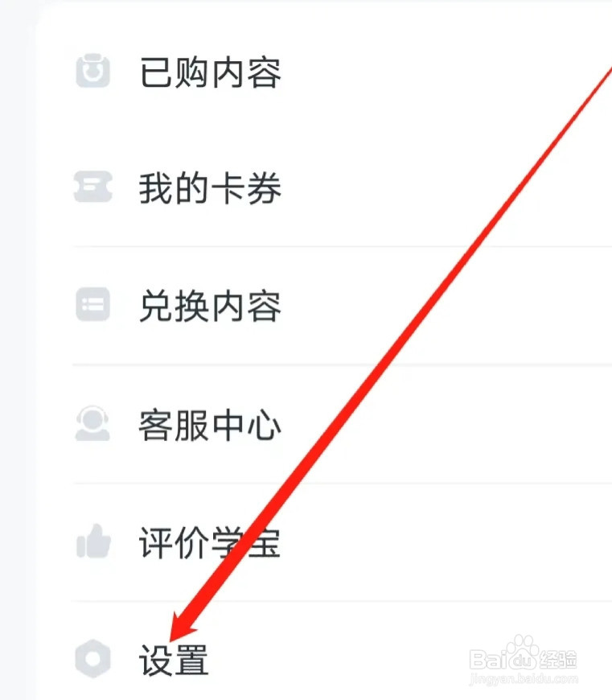Open 设置 settings entry

point(174,661)
